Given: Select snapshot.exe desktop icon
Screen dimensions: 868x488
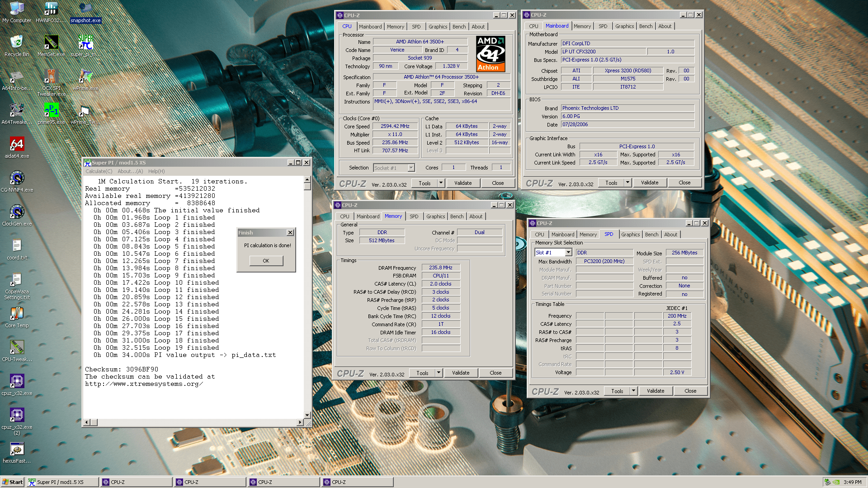Looking at the screenshot, I should 85,12.
